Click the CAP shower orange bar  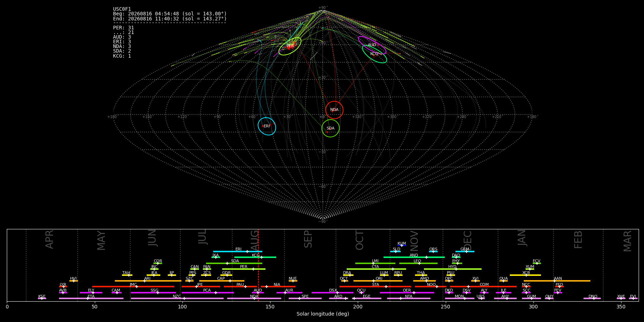click(222, 281)
